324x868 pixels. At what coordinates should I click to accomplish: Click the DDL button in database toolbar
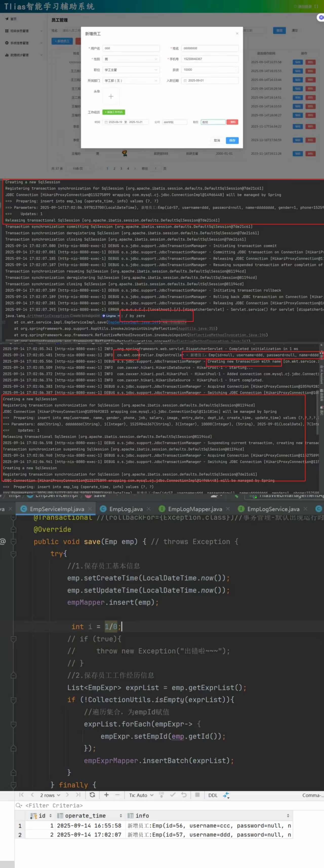tap(213, 795)
